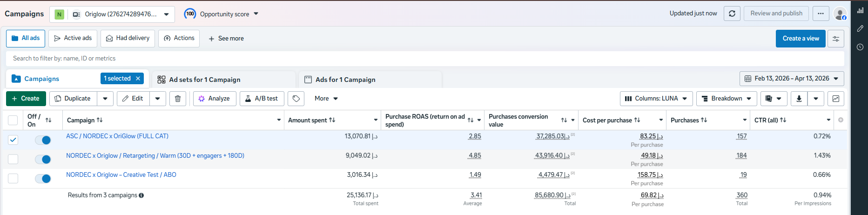The height and width of the screenshot is (215, 868).
Task: Open export options dropdown arrow
Action: (x=816, y=99)
